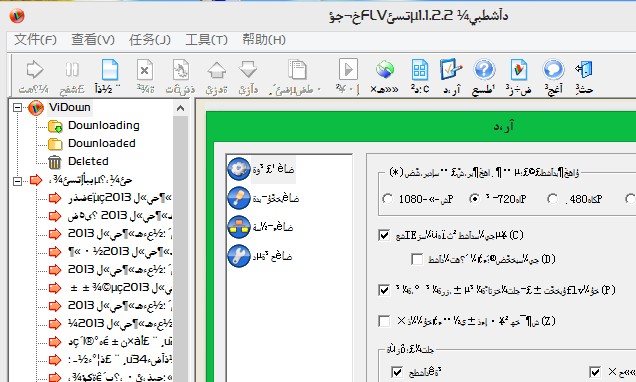Click the blue grid page toolbar icon
This screenshot has width=636, height=382.
click(x=420, y=70)
